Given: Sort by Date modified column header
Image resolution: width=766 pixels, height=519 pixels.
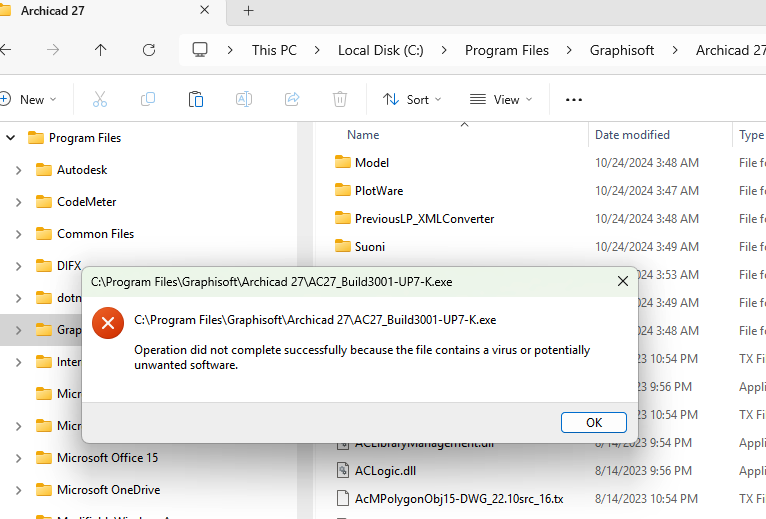Looking at the screenshot, I should [x=632, y=135].
